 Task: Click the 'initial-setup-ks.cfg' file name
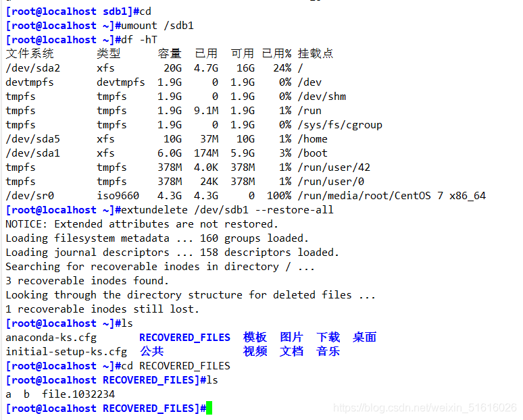pyautogui.click(x=66, y=352)
